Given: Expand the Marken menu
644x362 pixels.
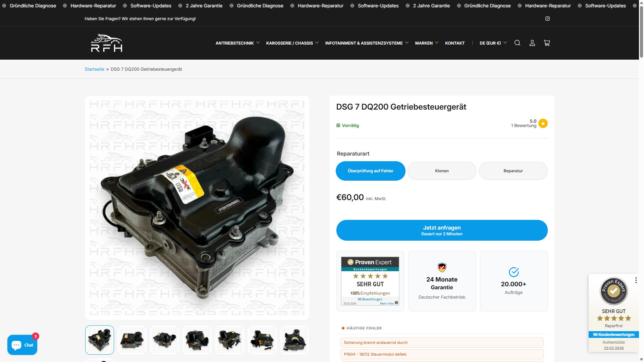Looking at the screenshot, I should point(426,43).
